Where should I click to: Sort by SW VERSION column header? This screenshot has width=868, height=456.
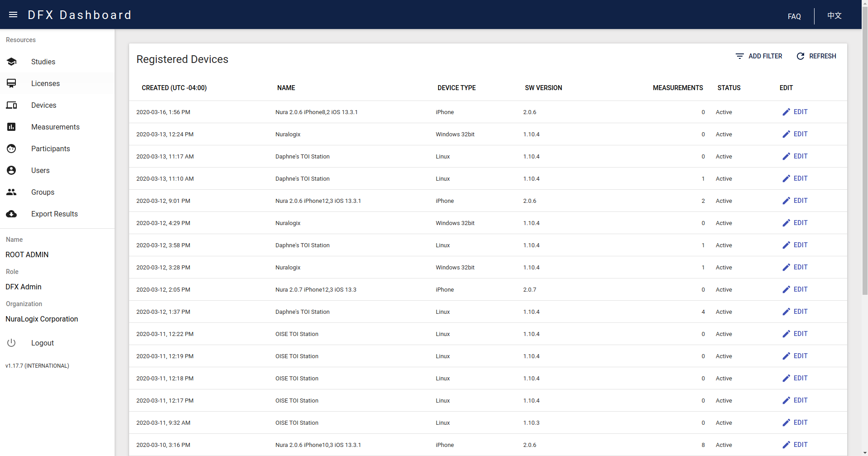(543, 88)
